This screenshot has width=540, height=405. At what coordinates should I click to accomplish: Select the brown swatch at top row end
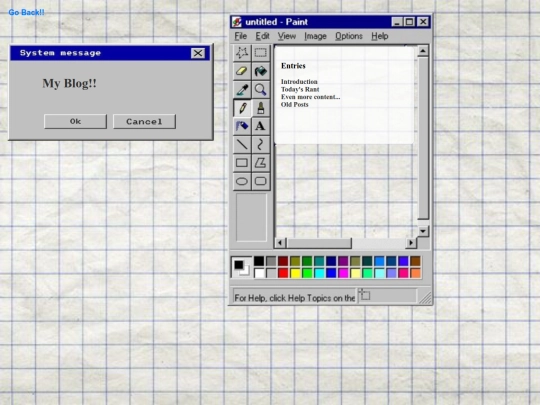[x=416, y=261]
